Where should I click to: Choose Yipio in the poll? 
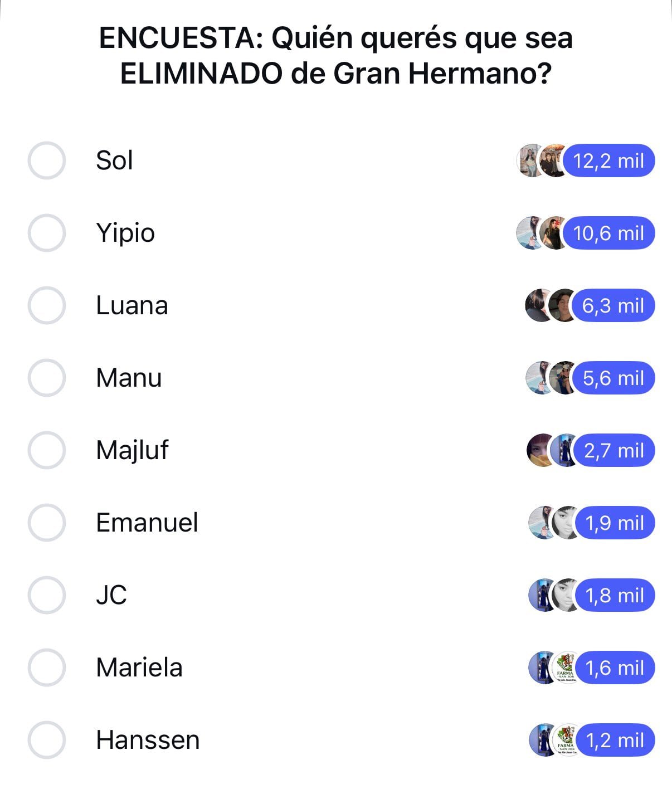click(47, 233)
